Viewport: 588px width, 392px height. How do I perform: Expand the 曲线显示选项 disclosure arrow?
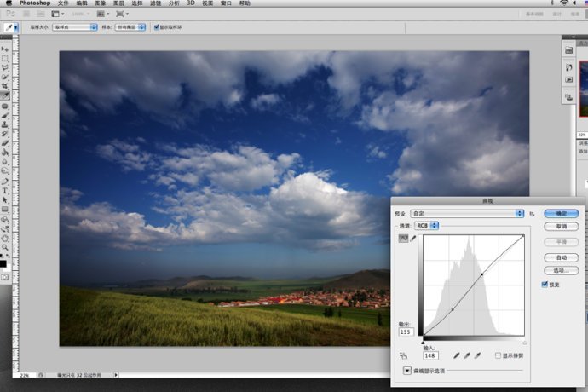coord(406,371)
